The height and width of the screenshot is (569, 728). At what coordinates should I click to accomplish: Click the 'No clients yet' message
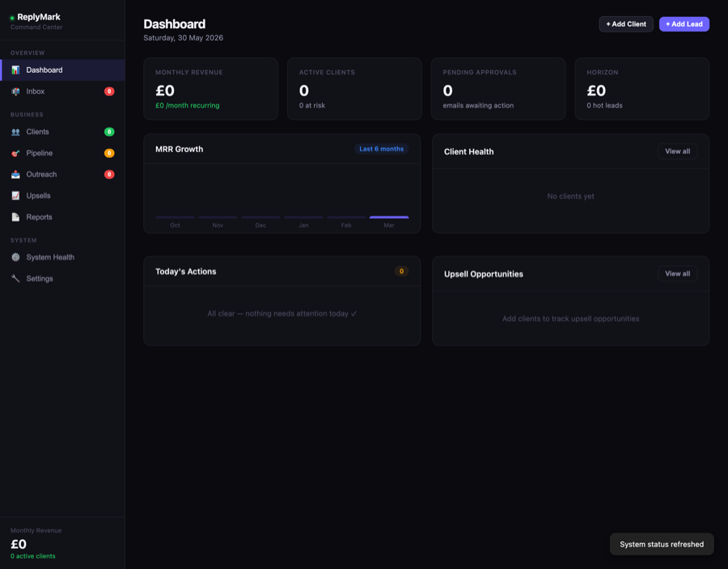570,196
